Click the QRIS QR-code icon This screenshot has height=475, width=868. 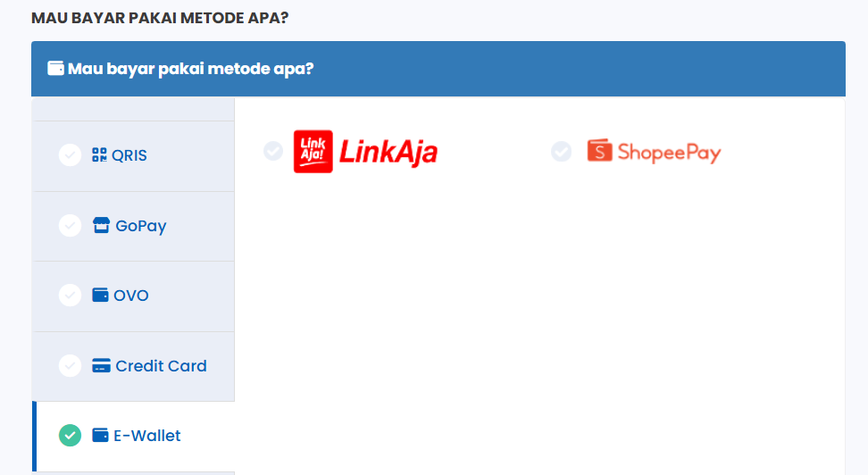99,155
